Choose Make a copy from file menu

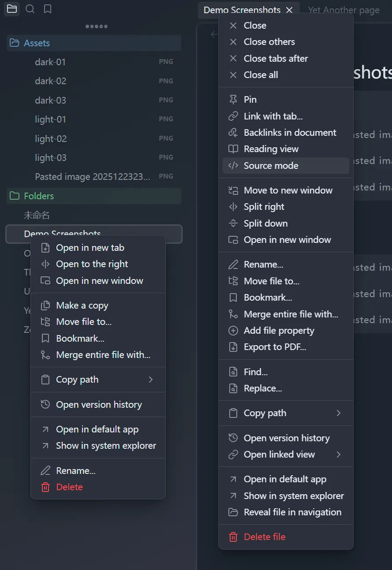[82, 305]
